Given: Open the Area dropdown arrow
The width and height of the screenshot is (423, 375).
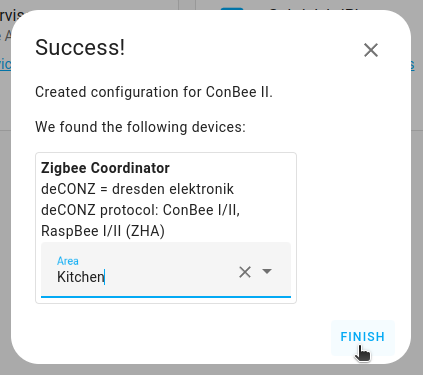Looking at the screenshot, I should pos(267,271).
